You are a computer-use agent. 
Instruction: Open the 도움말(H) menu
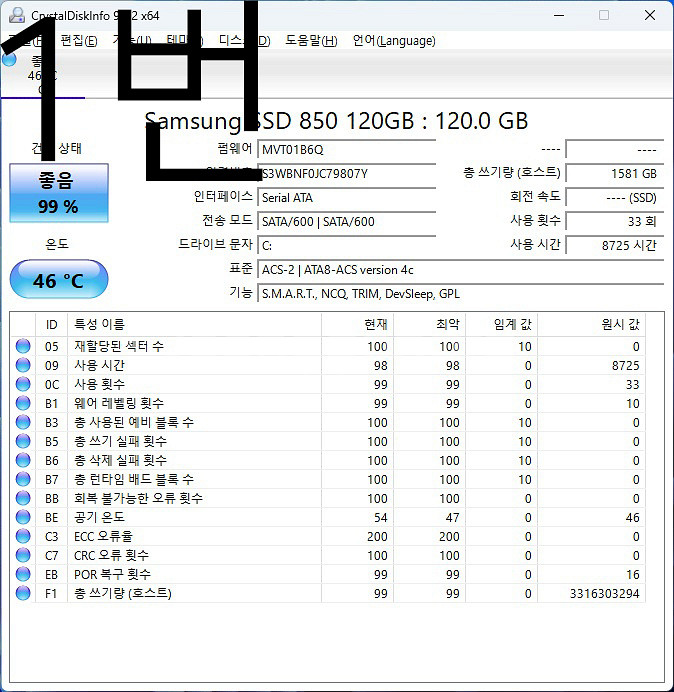(311, 41)
